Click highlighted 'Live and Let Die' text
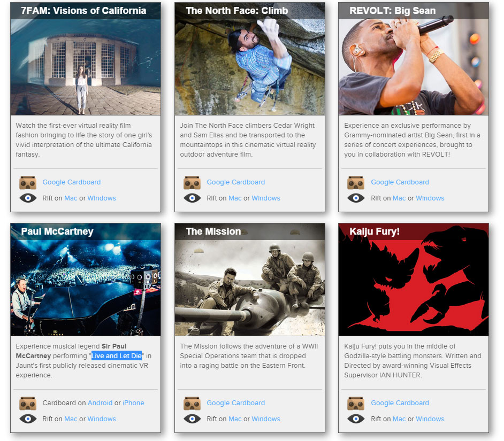This screenshot has width=504, height=441. pyautogui.click(x=116, y=355)
